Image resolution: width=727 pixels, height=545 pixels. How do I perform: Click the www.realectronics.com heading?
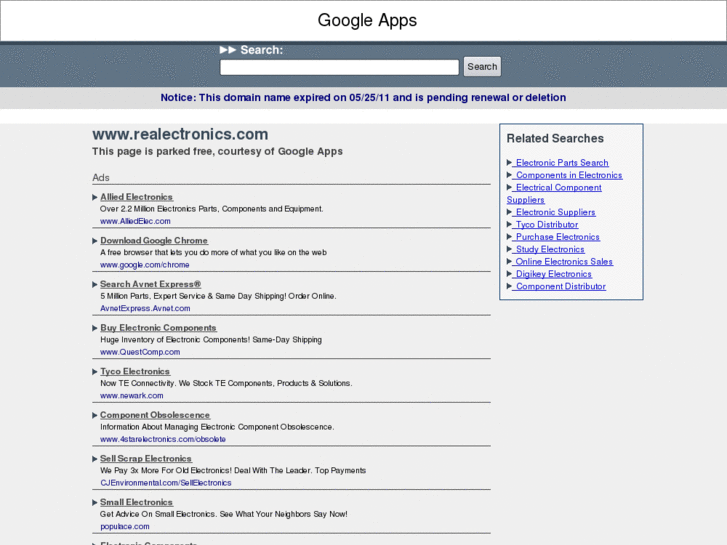180,134
